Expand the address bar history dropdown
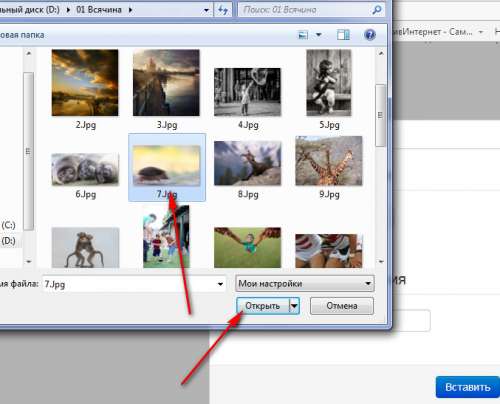The height and width of the screenshot is (404, 500). [x=206, y=10]
